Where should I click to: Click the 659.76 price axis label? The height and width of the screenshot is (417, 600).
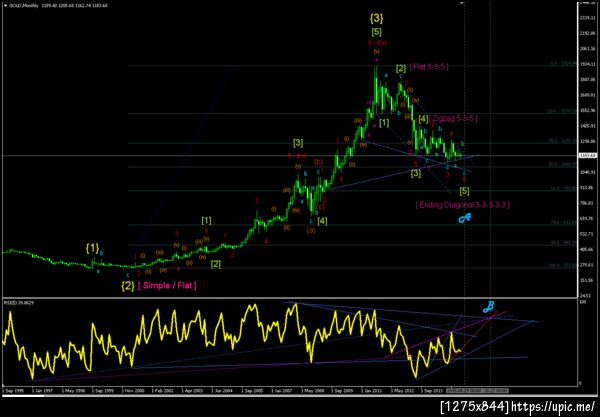pyautogui.click(x=587, y=219)
